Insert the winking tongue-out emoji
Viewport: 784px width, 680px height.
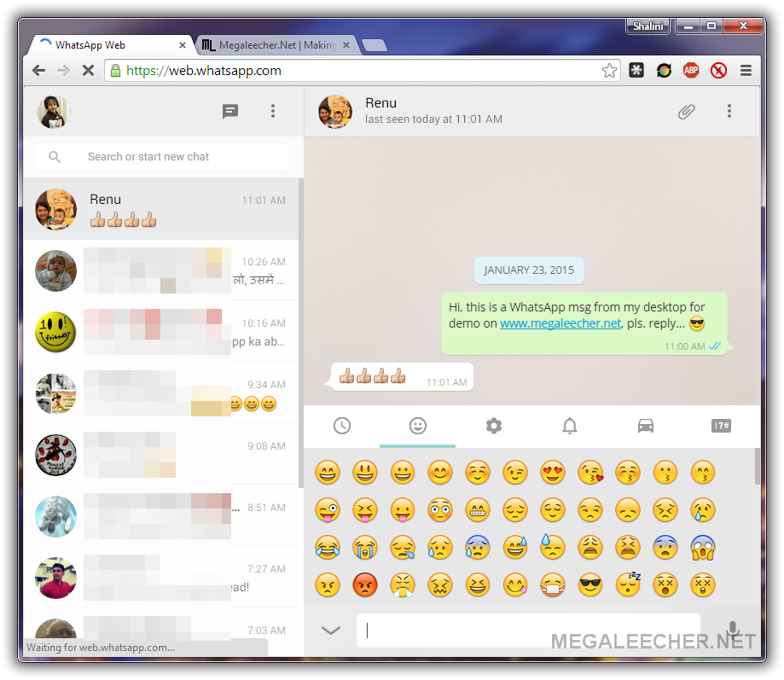point(328,510)
